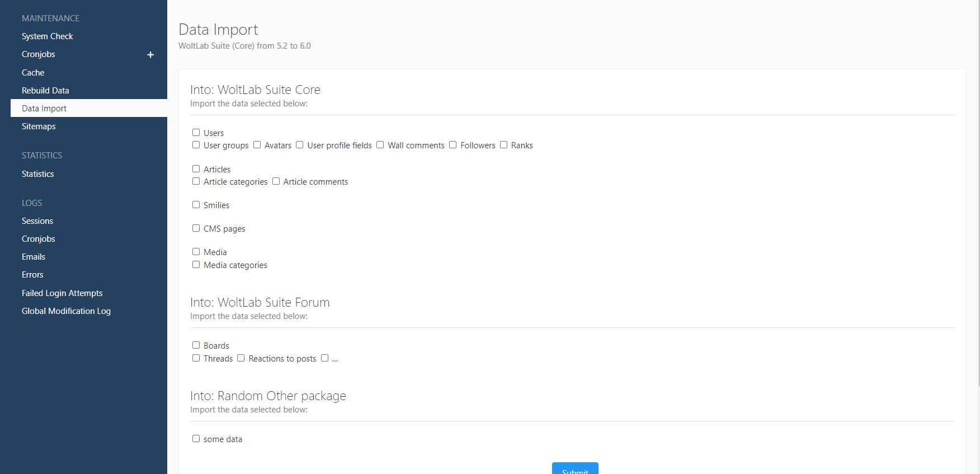
Task: Check the Users checkbox
Action: coord(196,133)
